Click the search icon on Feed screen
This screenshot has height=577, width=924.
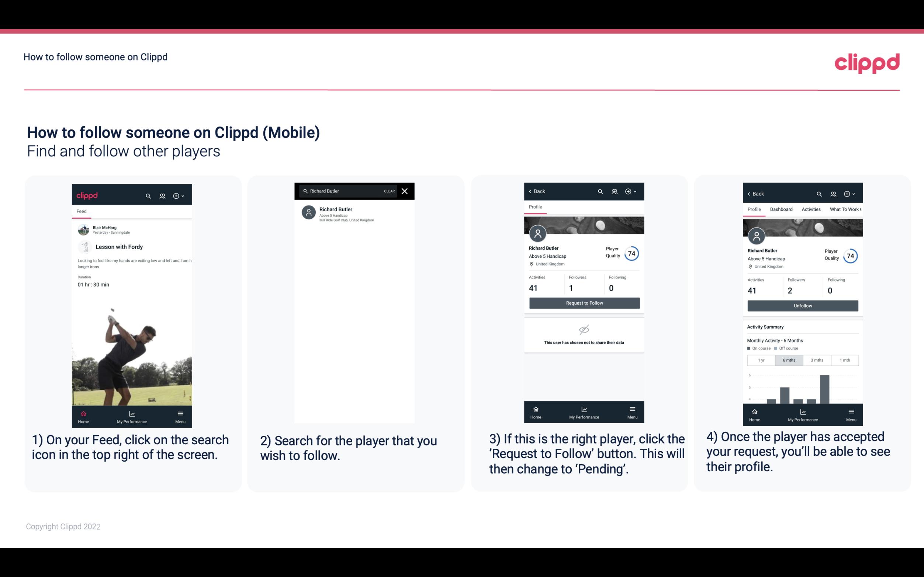(x=148, y=195)
